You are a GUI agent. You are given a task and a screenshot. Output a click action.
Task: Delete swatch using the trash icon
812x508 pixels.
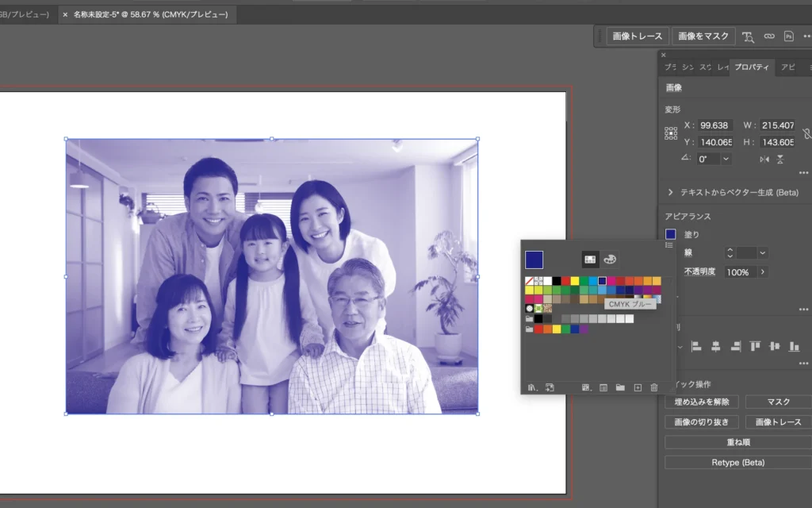click(x=654, y=387)
